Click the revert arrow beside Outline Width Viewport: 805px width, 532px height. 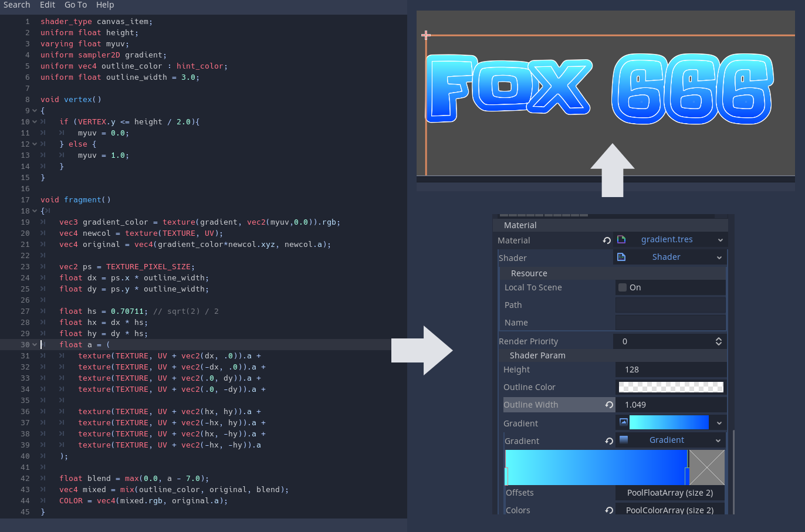coord(609,405)
